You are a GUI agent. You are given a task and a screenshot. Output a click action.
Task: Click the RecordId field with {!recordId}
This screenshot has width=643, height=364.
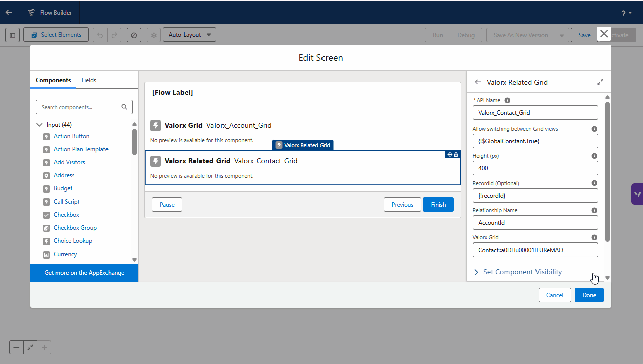(x=535, y=195)
